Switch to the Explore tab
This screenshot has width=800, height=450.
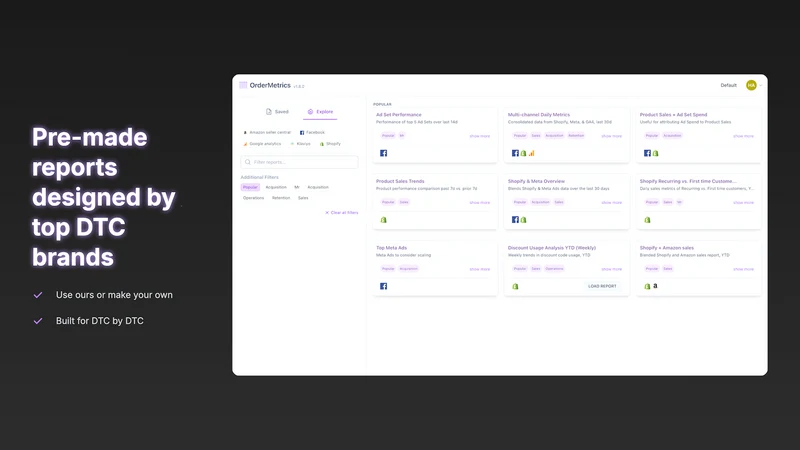click(320, 112)
